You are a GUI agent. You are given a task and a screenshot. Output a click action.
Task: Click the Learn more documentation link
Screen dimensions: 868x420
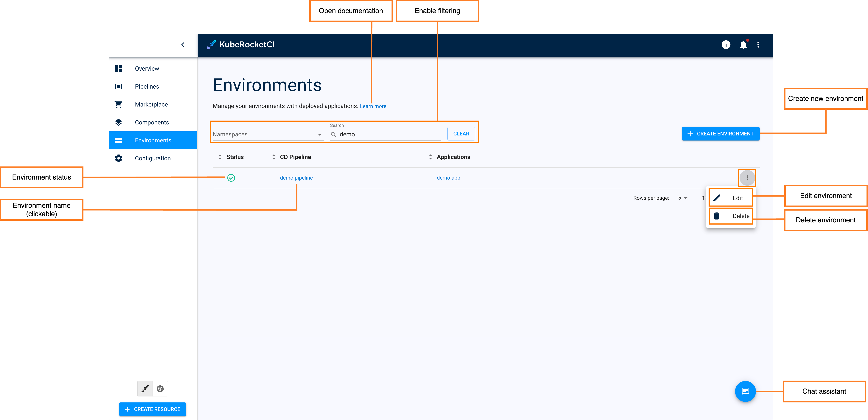[x=374, y=106]
